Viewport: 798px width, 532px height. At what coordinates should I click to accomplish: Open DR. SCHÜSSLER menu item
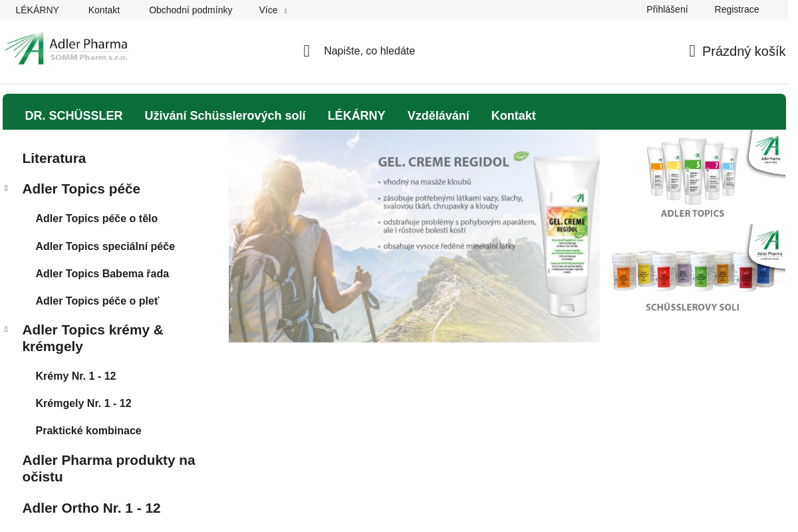coord(74,116)
